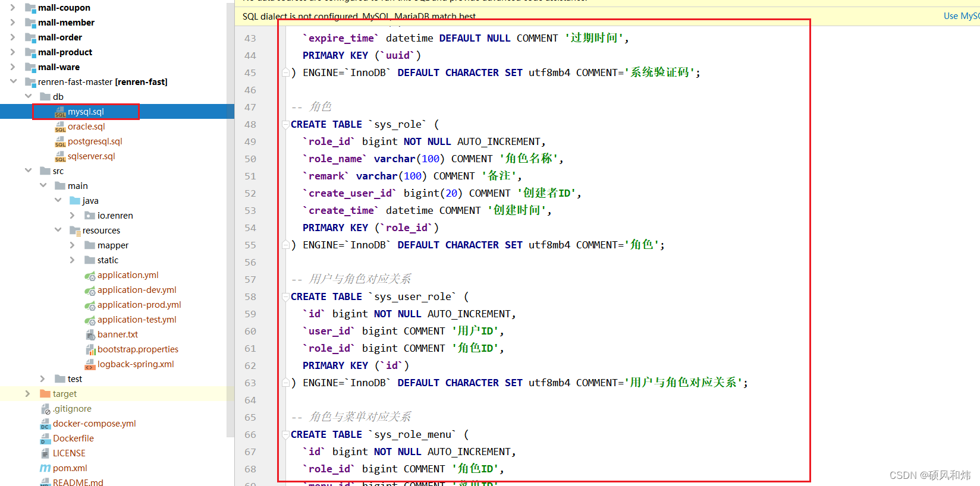The image size is (980, 486).
Task: Click the role_name column in the editor
Action: point(335,159)
